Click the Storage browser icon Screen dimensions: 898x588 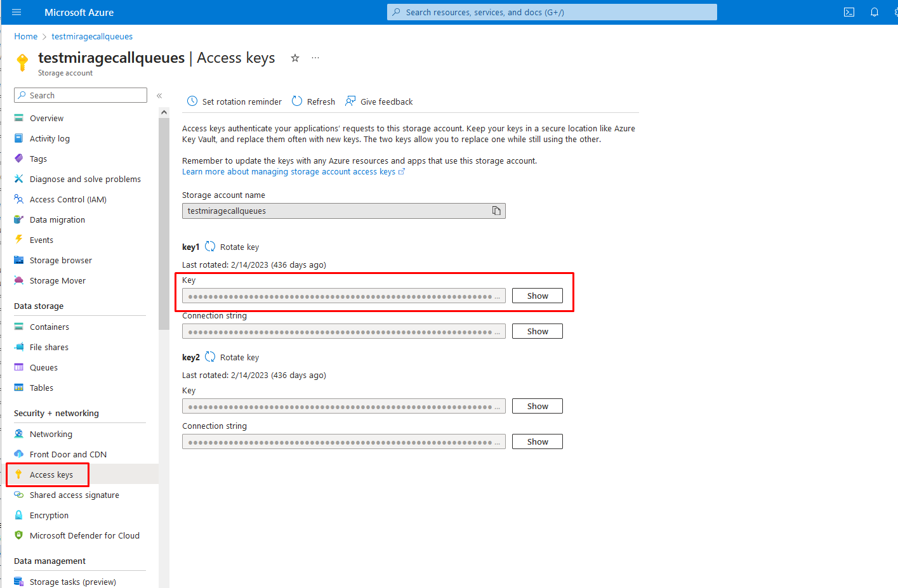click(19, 260)
